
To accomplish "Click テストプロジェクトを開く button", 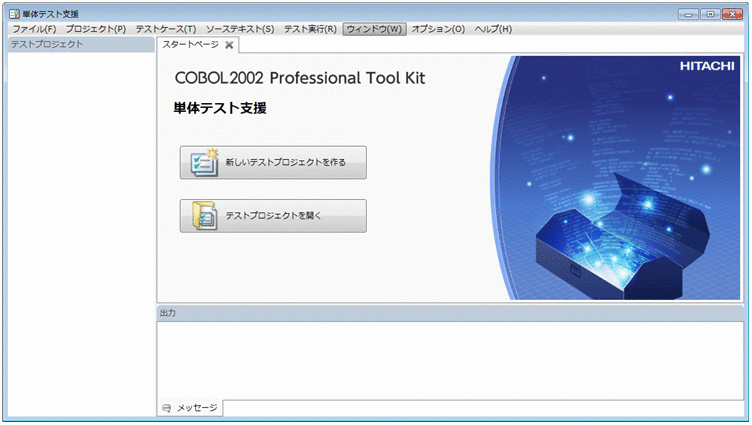I will pos(273,216).
